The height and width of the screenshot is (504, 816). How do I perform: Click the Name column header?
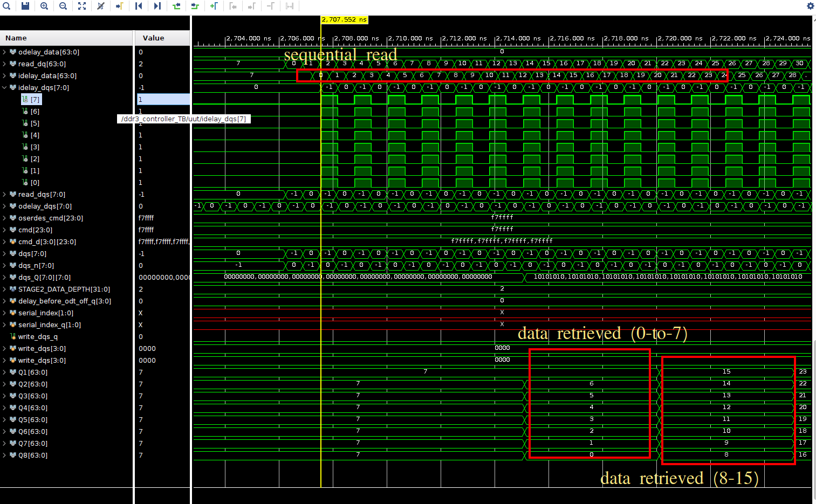[66, 38]
